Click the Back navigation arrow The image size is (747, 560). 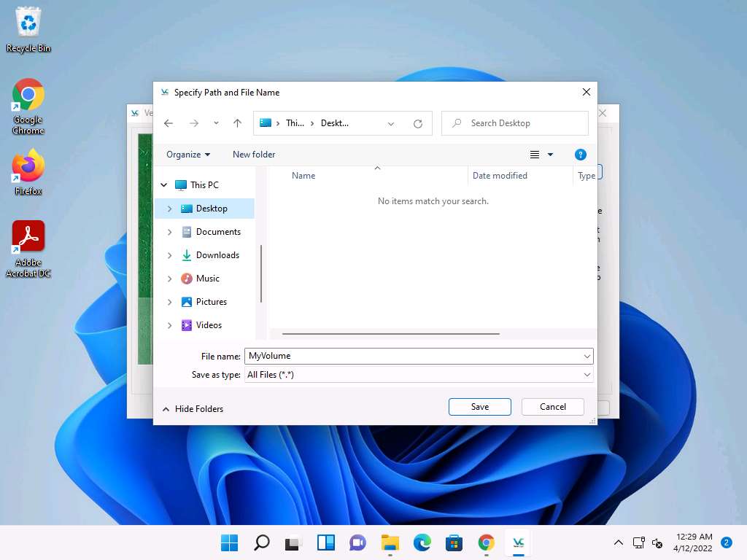tap(169, 123)
